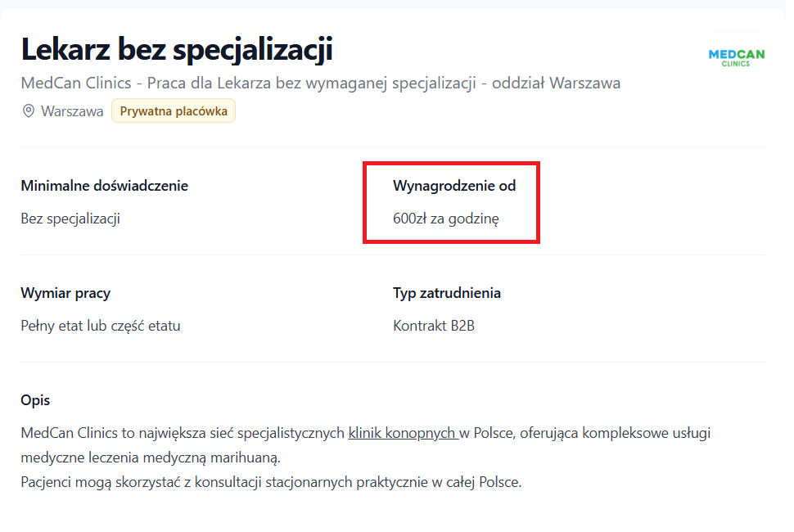Click the Warszawa location text
This screenshot has width=794, height=532.
72,111
